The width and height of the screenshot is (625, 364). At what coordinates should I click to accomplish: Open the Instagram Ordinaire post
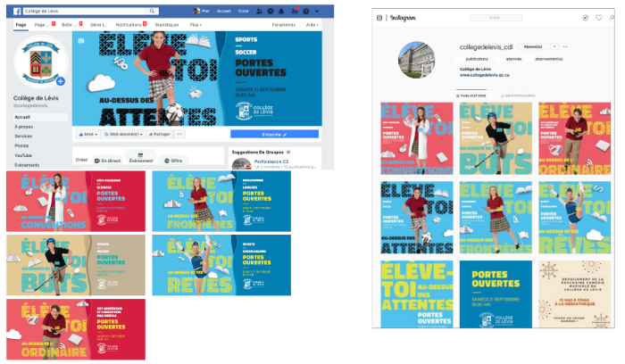pos(574,138)
